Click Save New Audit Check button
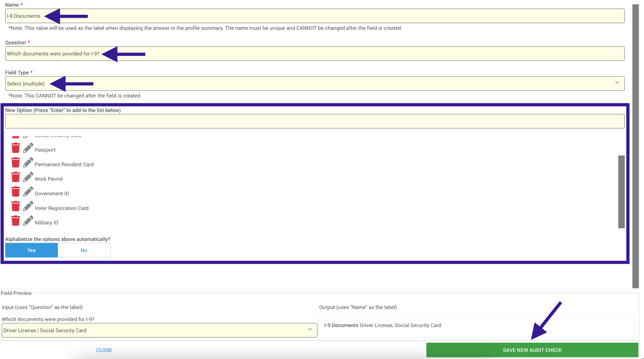Viewport: 644px width, 359px height. point(532,350)
